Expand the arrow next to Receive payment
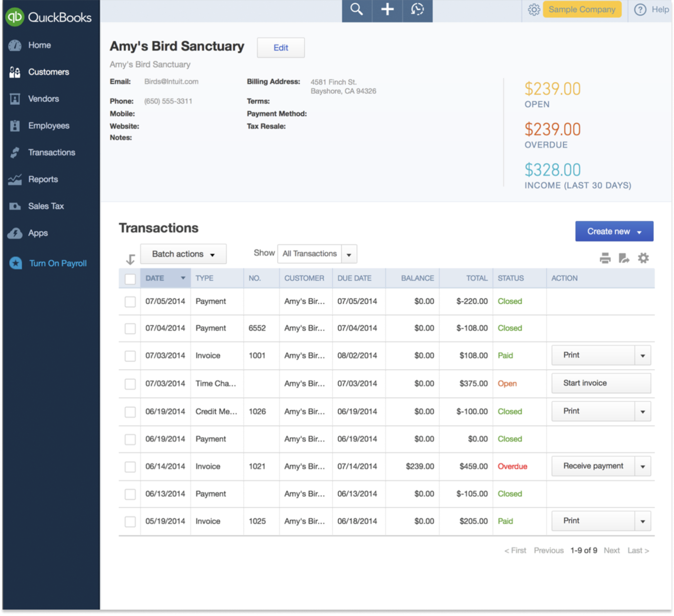This screenshot has width=674, height=616. point(642,467)
